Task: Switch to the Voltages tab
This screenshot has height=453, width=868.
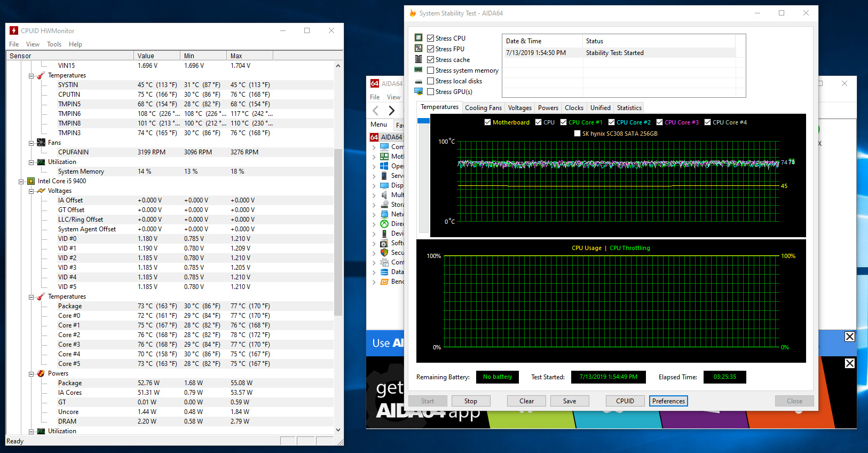Action: (x=519, y=108)
